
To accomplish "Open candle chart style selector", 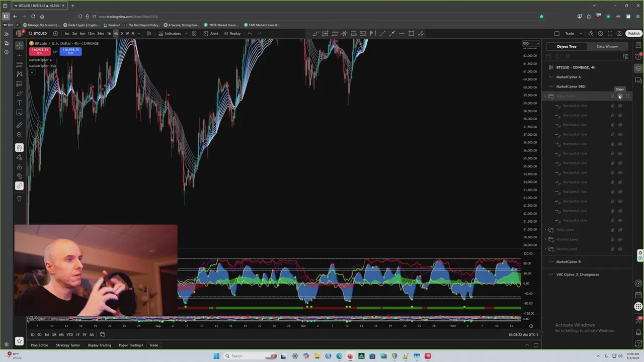I will (x=149, y=34).
